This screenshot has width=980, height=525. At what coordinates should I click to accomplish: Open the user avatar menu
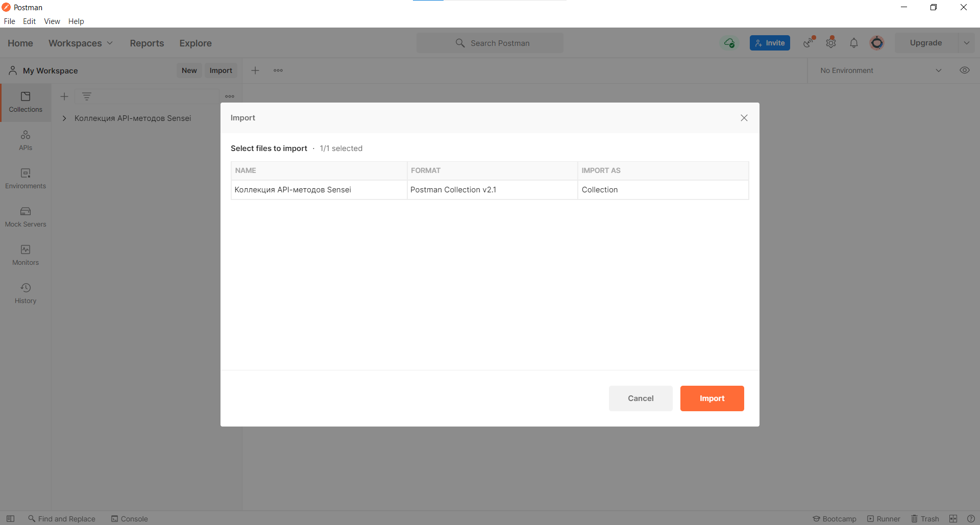pyautogui.click(x=877, y=43)
